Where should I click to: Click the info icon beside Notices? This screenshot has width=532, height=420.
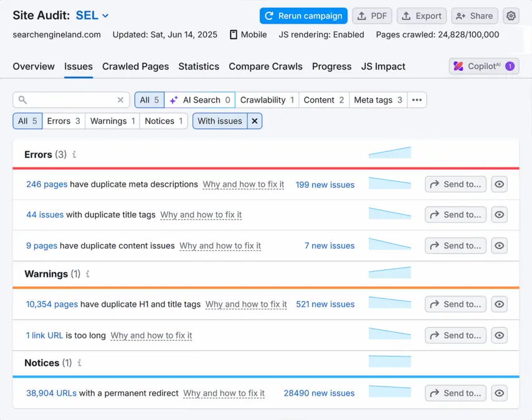79,363
